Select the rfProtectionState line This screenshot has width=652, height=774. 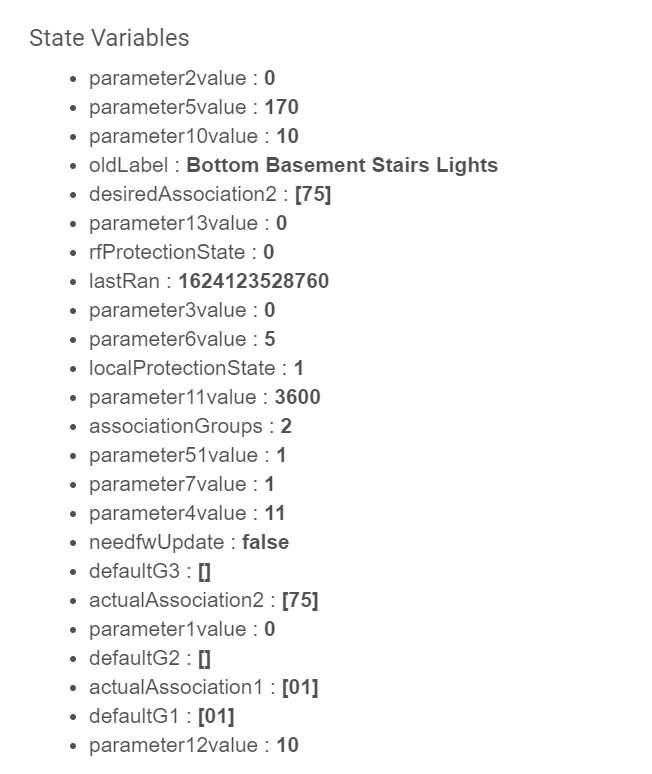coord(182,252)
